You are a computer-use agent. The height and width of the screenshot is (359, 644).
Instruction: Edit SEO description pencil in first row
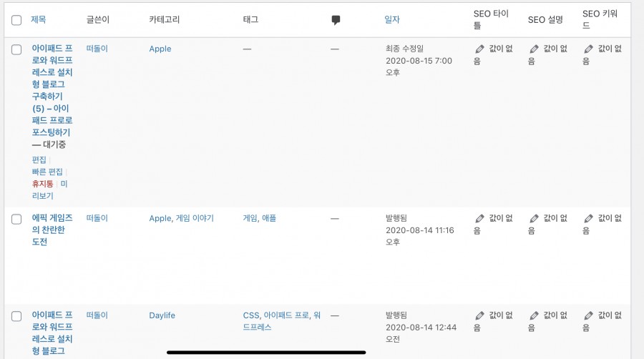click(x=534, y=49)
